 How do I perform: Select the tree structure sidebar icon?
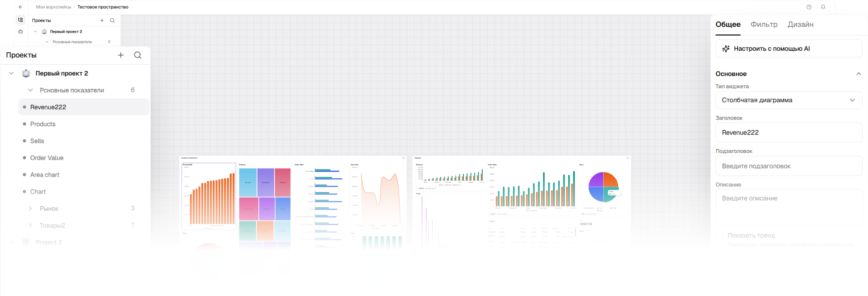[21, 20]
